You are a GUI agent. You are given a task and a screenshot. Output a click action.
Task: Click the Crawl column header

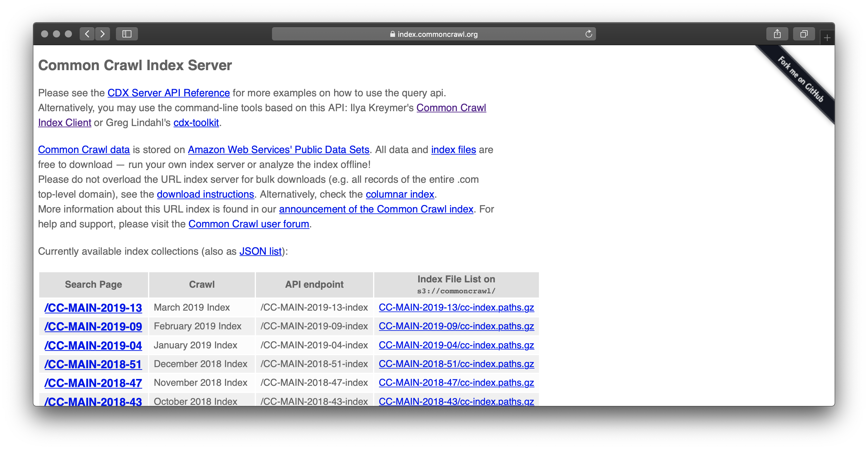pos(202,285)
